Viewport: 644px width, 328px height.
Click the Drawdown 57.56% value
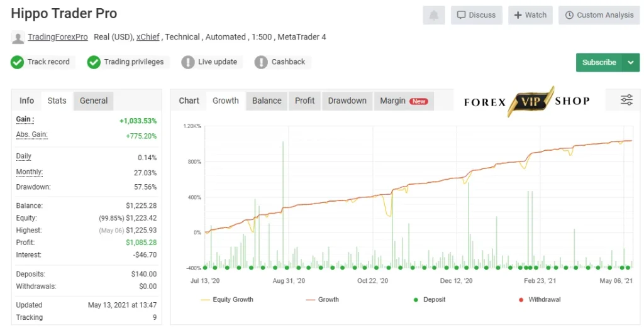pos(145,187)
